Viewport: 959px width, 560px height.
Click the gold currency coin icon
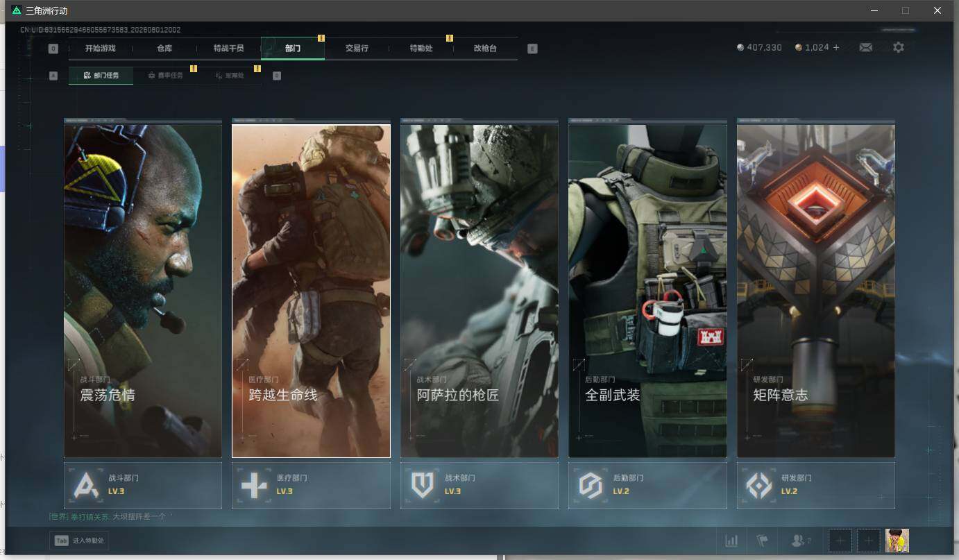click(x=799, y=47)
